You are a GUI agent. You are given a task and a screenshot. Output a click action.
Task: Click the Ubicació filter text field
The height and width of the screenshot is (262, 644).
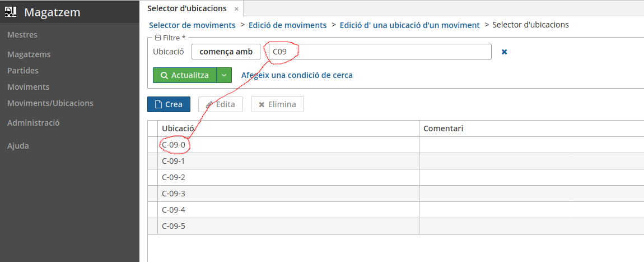[x=380, y=52]
